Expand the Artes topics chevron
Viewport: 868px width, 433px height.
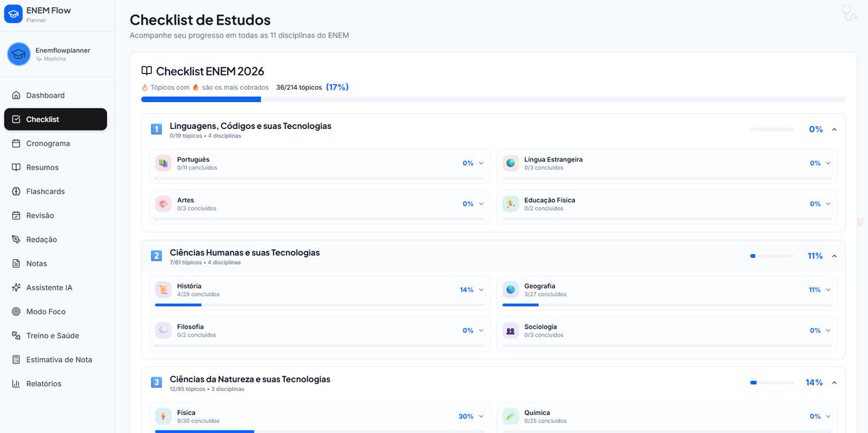[x=481, y=203]
